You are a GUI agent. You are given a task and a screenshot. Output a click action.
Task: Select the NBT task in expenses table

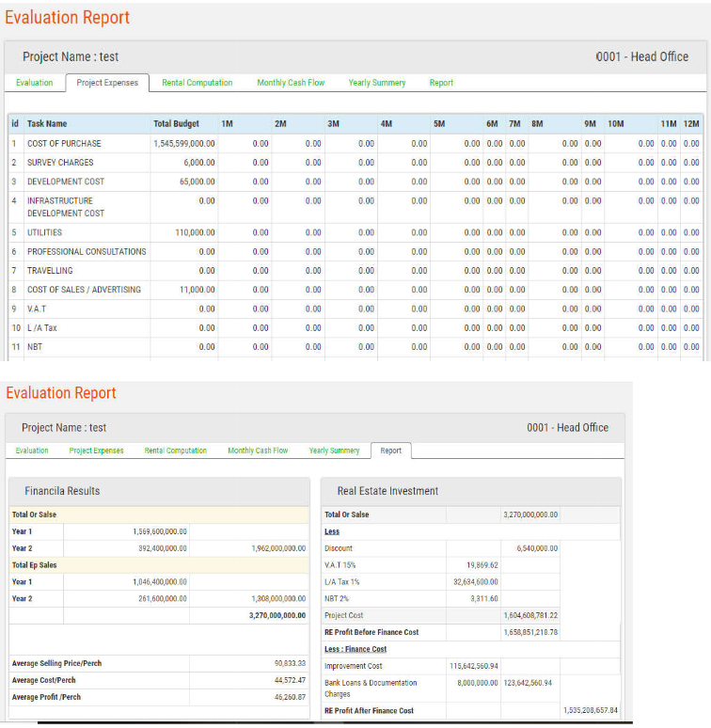[x=35, y=347]
